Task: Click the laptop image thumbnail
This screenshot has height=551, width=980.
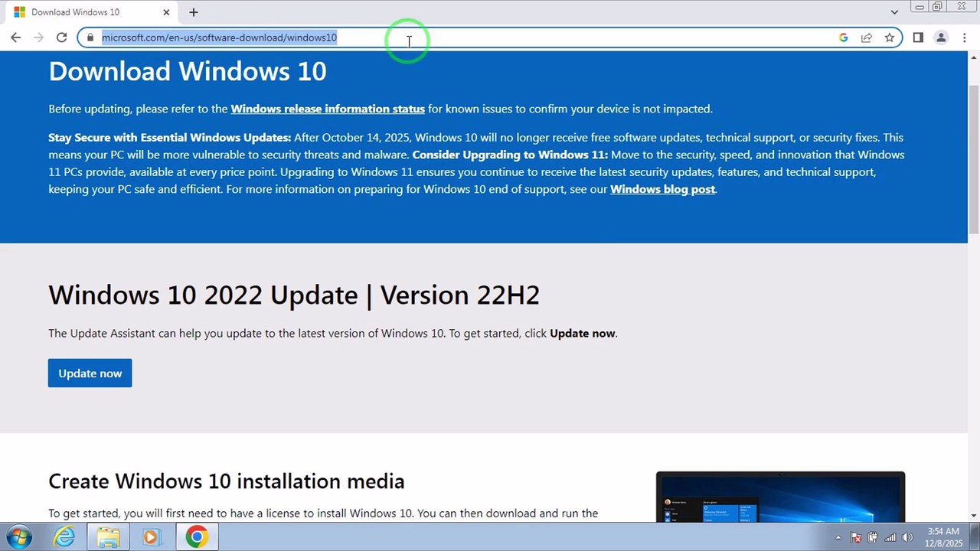Action: 780,497
